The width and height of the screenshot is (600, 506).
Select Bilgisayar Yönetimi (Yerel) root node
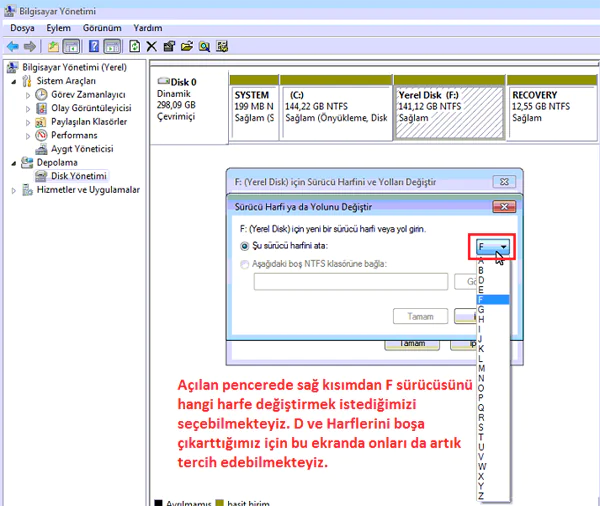(x=74, y=67)
